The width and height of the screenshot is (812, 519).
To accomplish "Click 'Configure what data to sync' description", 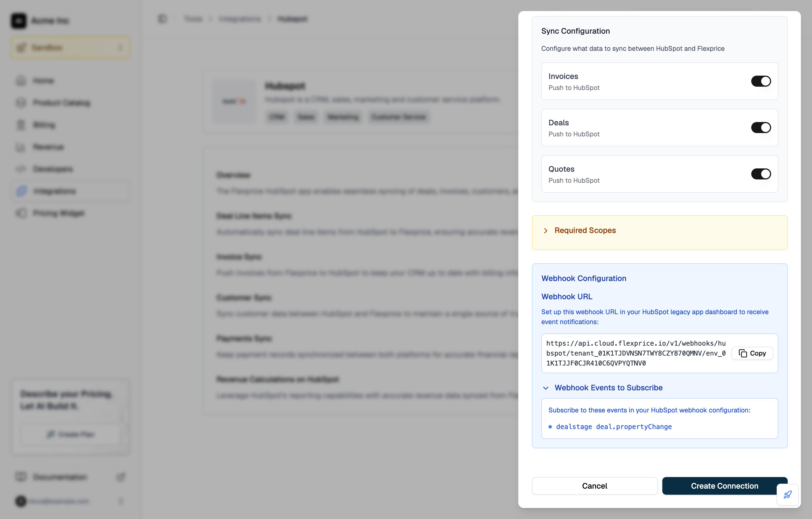I will tap(632, 49).
